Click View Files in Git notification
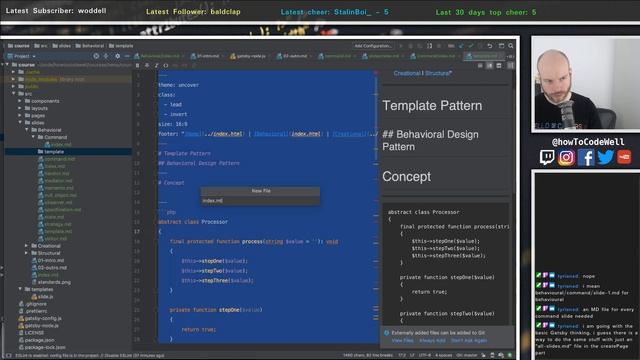Screen dimensions: 640x360 [402, 340]
